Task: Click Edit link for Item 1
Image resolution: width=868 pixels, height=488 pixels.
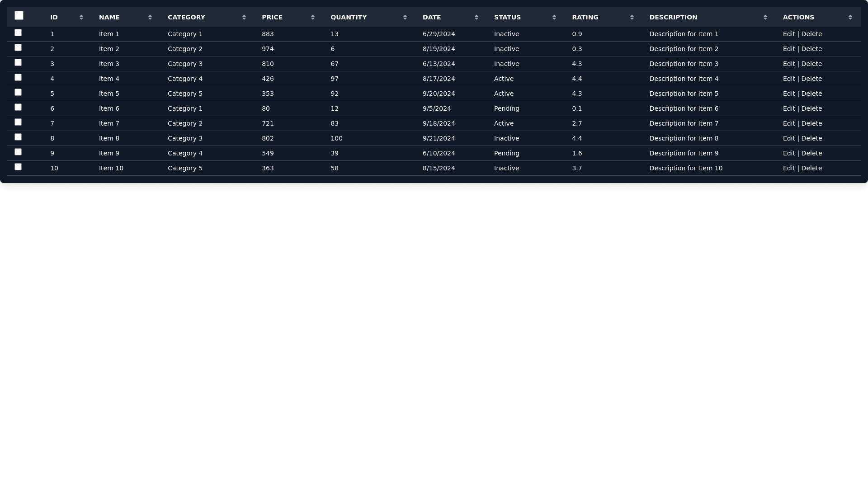Action: pyautogui.click(x=789, y=34)
